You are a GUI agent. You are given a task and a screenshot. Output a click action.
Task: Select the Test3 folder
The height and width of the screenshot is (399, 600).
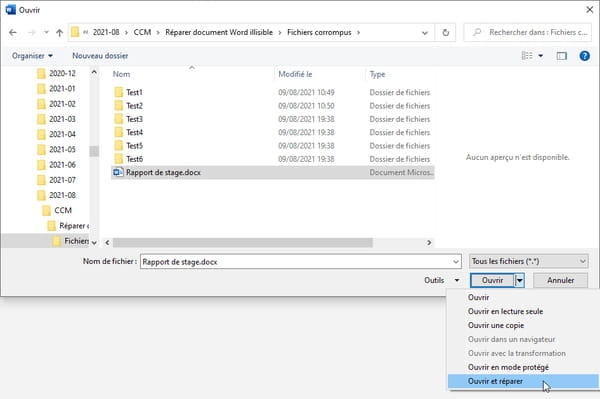(x=272, y=119)
